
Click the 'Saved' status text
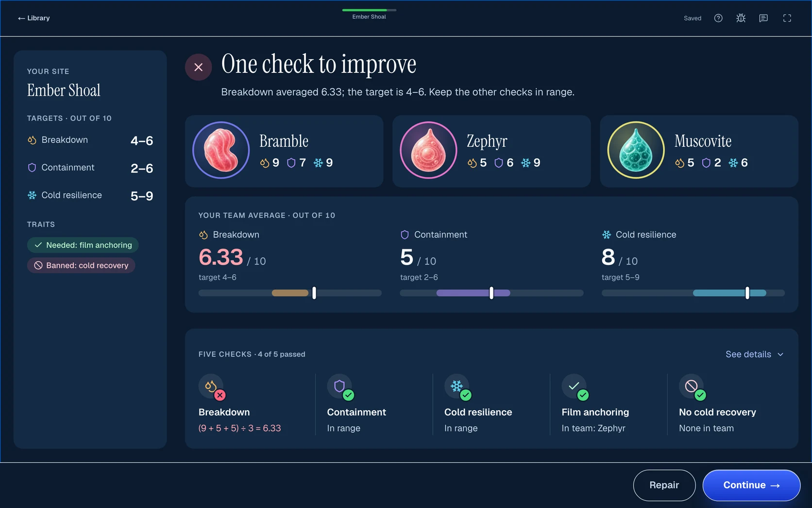click(x=693, y=18)
